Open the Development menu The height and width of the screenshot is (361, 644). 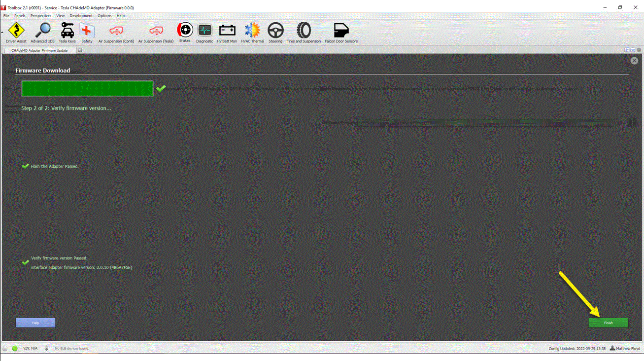(81, 16)
